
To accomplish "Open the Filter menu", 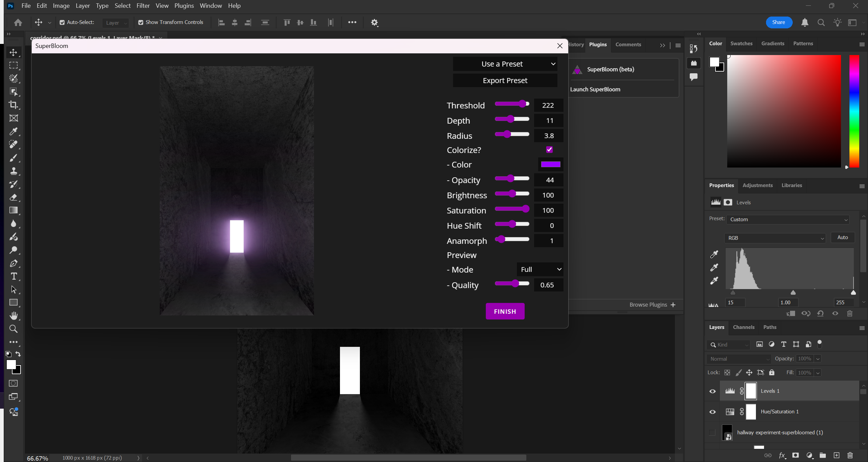I will [143, 6].
